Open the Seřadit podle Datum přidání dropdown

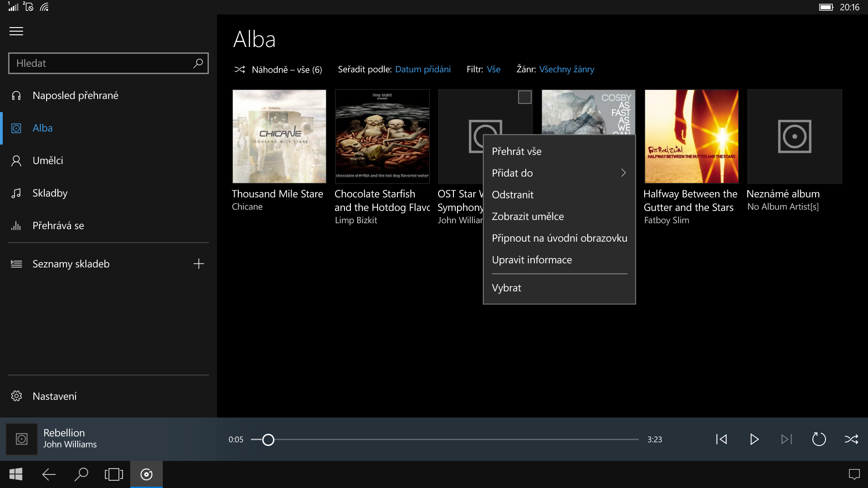pos(423,69)
